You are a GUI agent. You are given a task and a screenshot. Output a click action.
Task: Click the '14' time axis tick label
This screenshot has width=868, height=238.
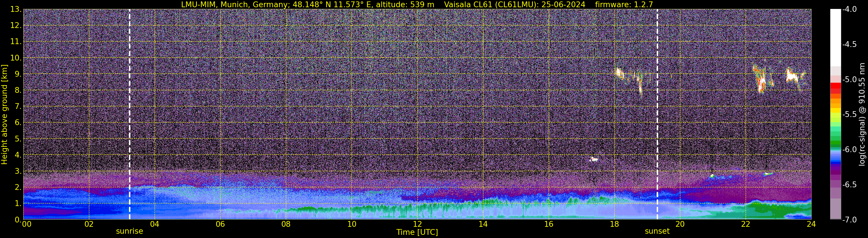click(x=483, y=224)
